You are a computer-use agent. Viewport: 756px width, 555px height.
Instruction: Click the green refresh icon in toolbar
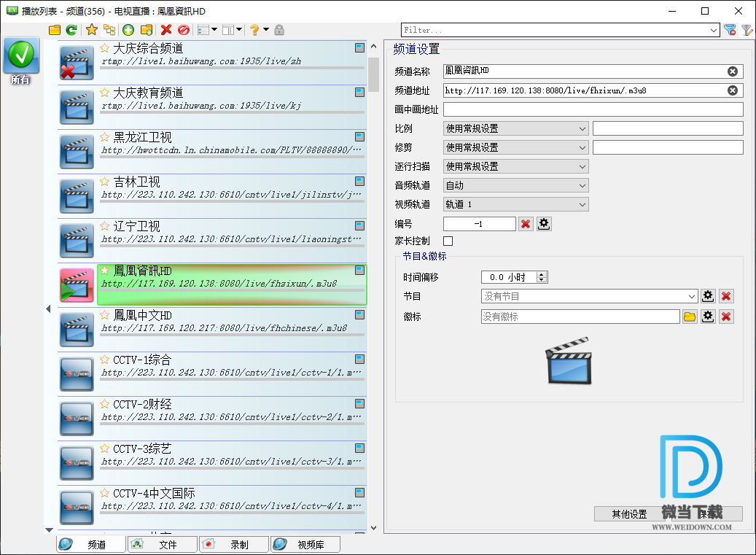click(71, 30)
